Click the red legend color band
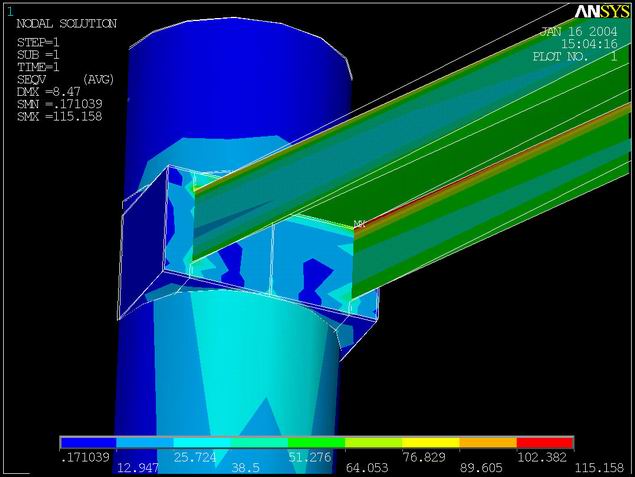 point(545,443)
